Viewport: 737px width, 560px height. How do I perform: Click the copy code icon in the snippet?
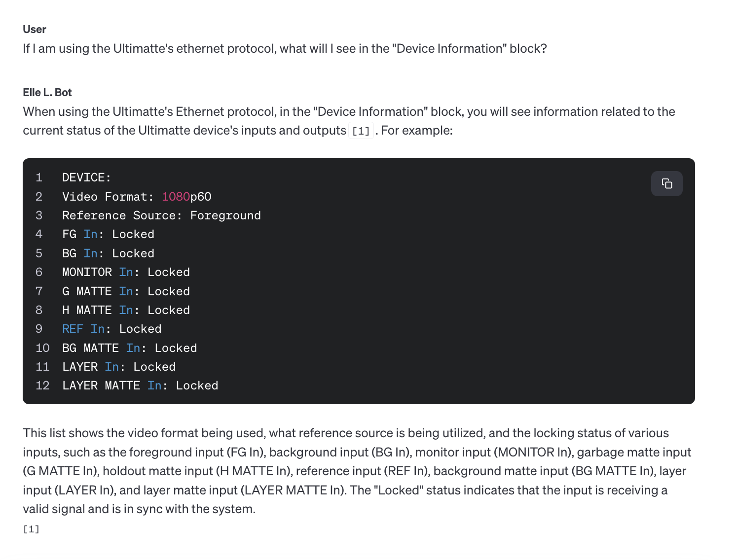pyautogui.click(x=667, y=183)
